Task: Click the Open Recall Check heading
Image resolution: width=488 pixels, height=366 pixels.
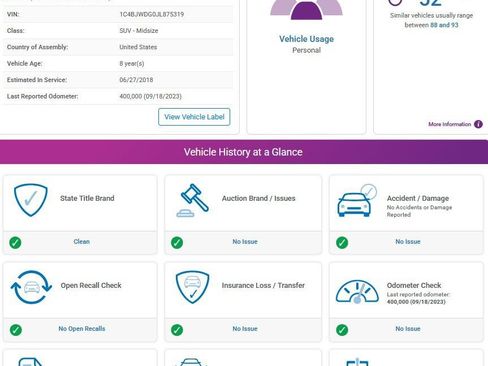Action: [91, 285]
